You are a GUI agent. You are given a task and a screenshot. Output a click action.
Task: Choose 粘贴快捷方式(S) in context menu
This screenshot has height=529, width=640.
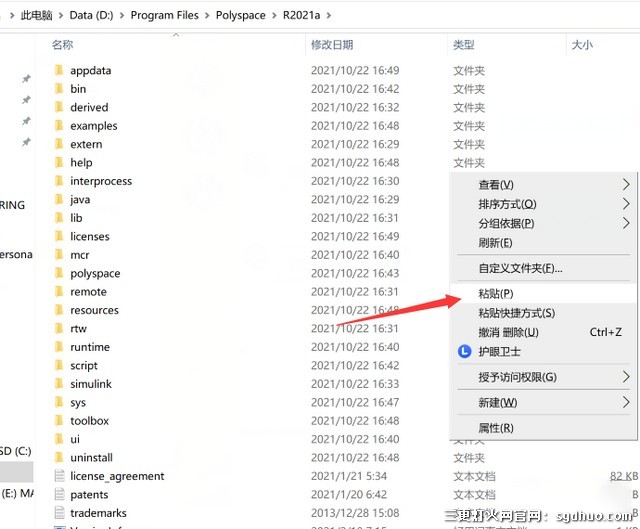coord(543,313)
